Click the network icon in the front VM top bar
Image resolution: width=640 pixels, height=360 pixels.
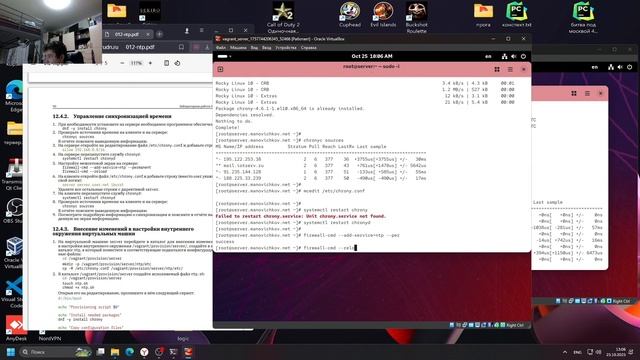pos(504,56)
